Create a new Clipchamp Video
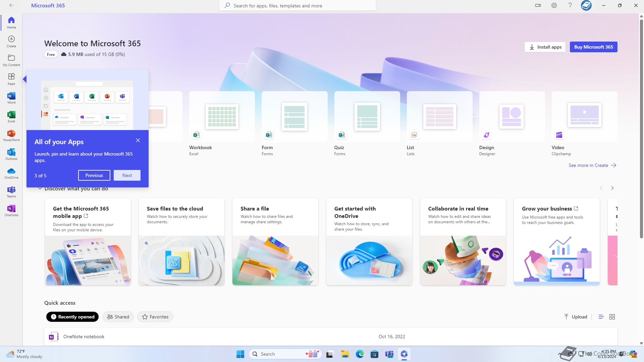This screenshot has width=644, height=362. click(x=584, y=124)
